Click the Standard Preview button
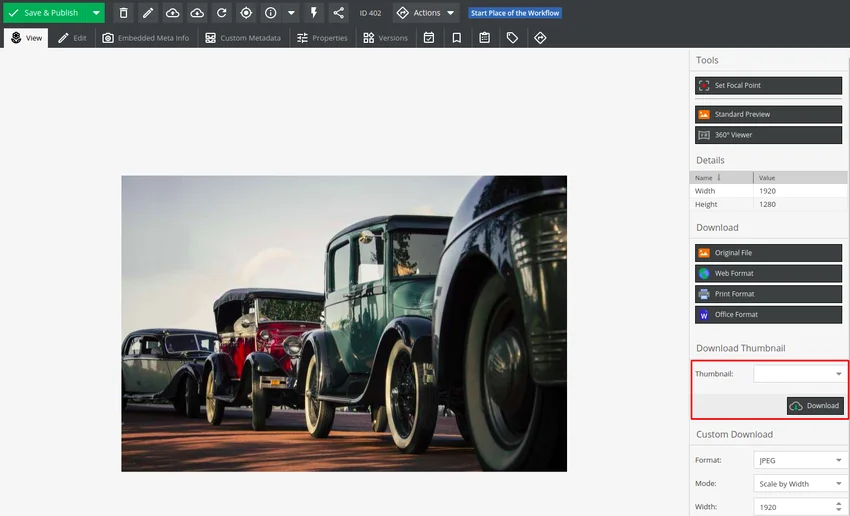This screenshot has height=516, width=850. [768, 114]
